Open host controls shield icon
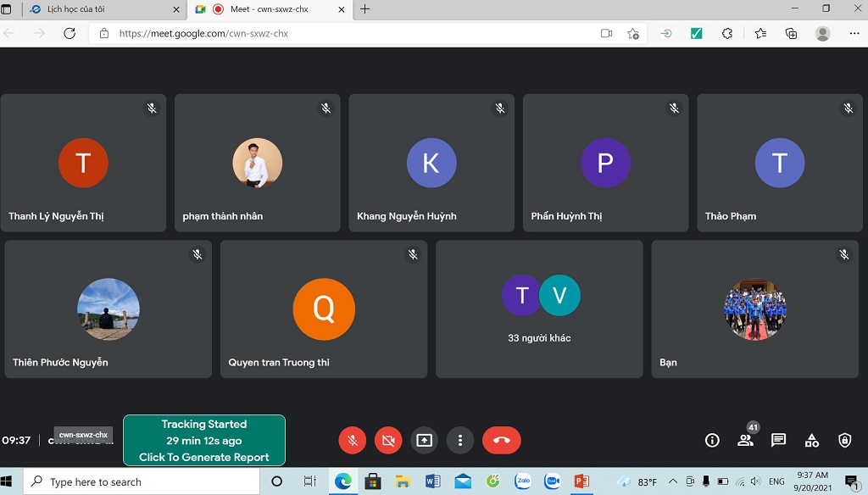The width and height of the screenshot is (868, 495). 844,440
